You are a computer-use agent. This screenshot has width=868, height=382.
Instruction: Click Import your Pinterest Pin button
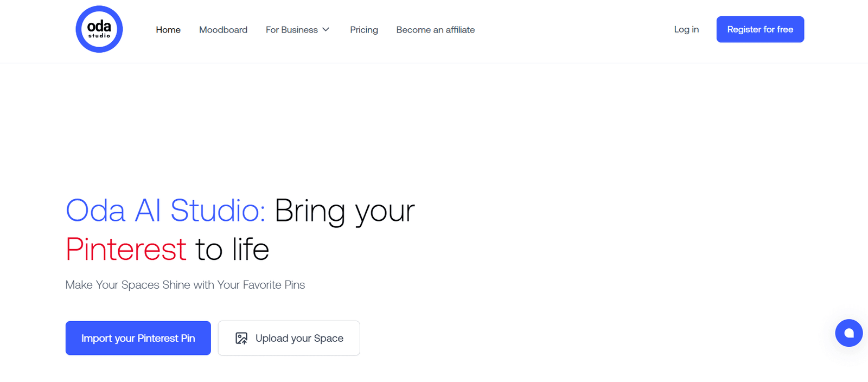138,338
